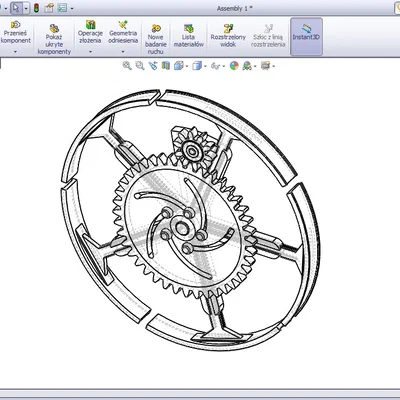Activate the Select cursor tool
Image resolution: width=400 pixels, height=400 pixels.
16,8
